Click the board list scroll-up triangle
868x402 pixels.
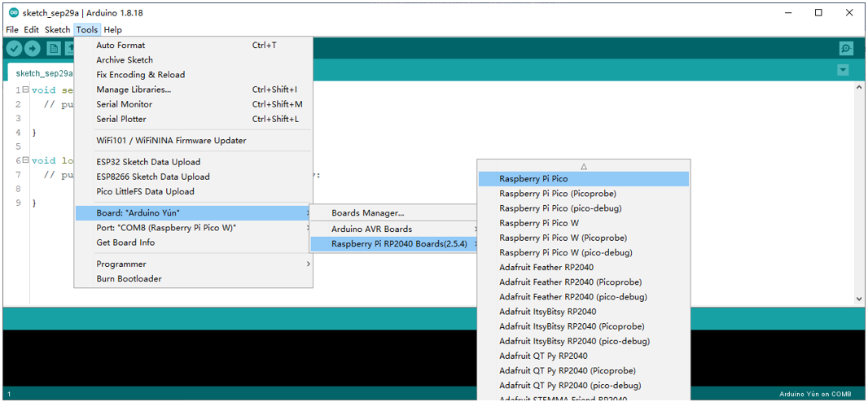(584, 166)
